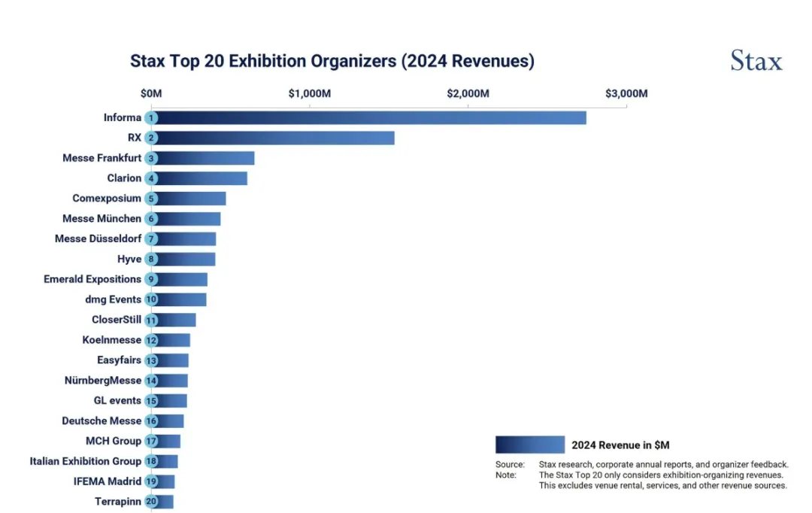Click the rank 18 badge beside Italian Exhibition Group

click(151, 461)
